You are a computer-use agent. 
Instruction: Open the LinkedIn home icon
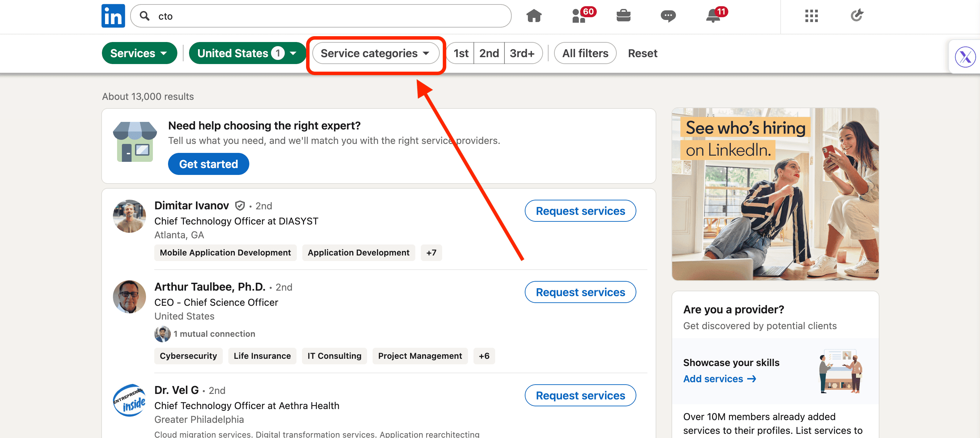click(533, 15)
